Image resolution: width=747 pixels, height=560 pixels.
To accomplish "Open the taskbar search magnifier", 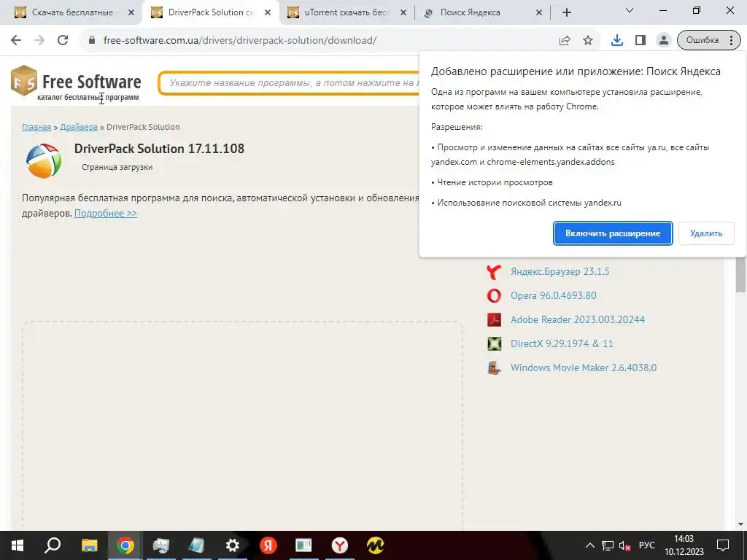I will 53,545.
